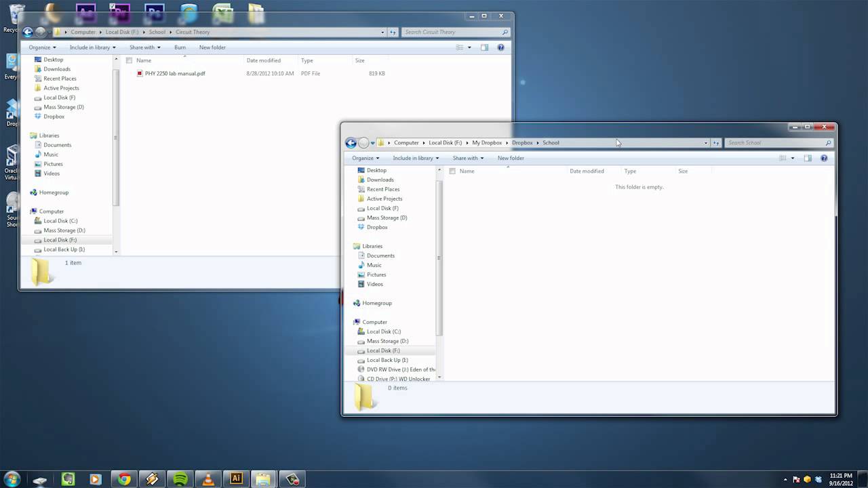Select Dropbox favorite in Circuit Theory sidebar
This screenshot has width=868, height=488.
pyautogui.click(x=54, y=117)
